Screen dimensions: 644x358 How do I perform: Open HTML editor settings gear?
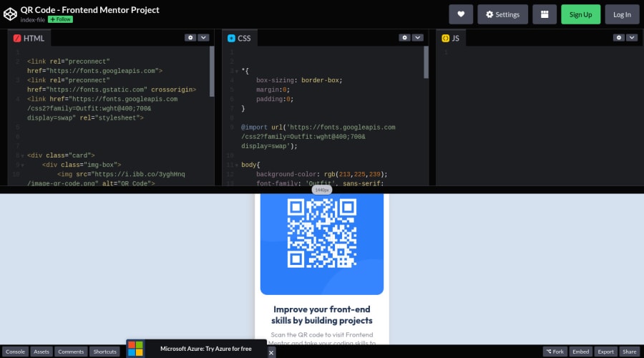pyautogui.click(x=190, y=37)
